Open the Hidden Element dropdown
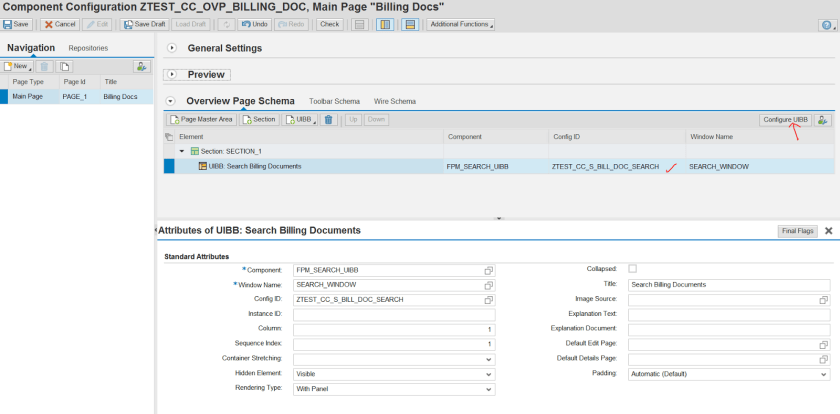Image resolution: width=840 pixels, height=414 pixels. tap(489, 374)
